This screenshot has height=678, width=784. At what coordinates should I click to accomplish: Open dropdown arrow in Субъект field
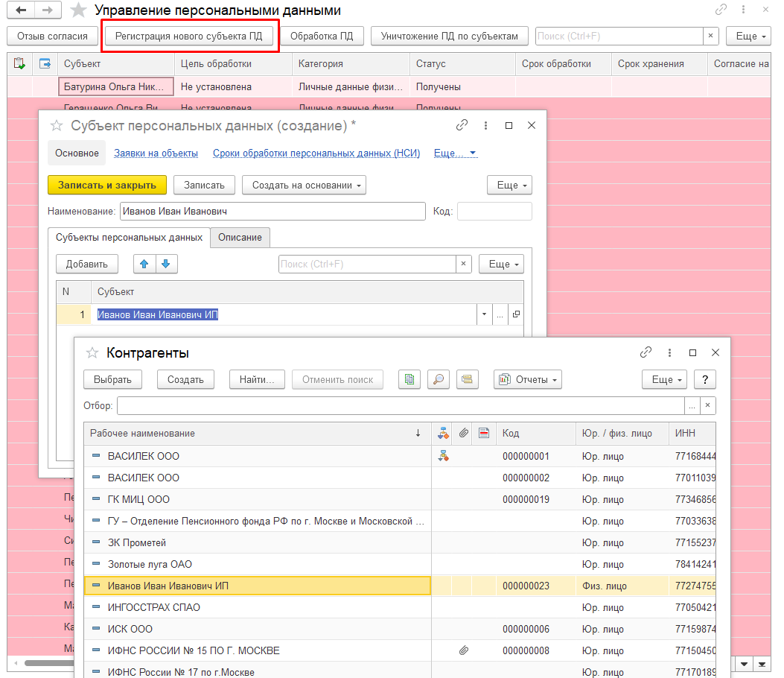pyautogui.click(x=485, y=315)
